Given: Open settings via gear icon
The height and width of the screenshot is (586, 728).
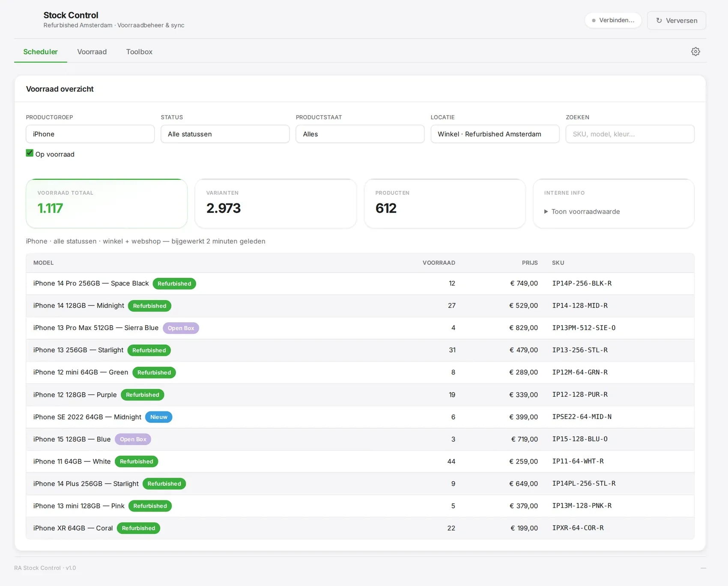Looking at the screenshot, I should tap(695, 52).
